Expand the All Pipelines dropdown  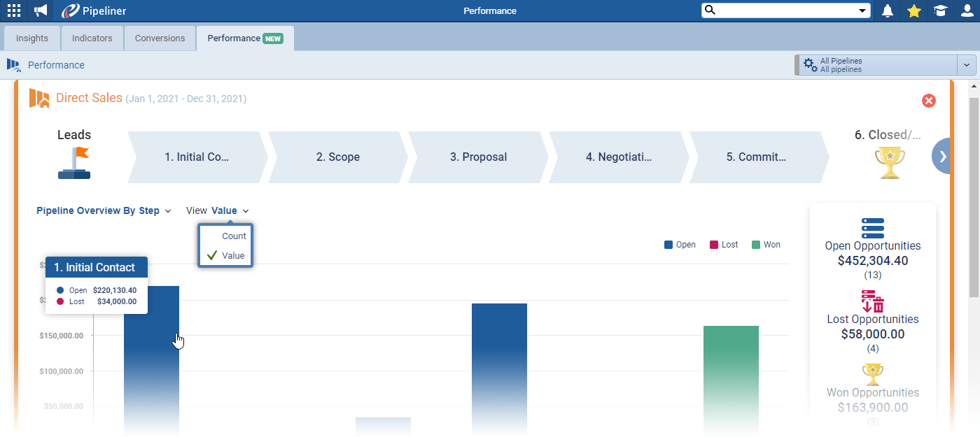pyautogui.click(x=967, y=64)
